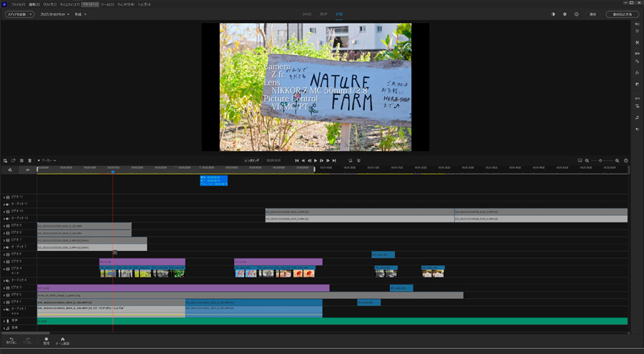
Task: Click the info icon in header
Action: tap(576, 14)
